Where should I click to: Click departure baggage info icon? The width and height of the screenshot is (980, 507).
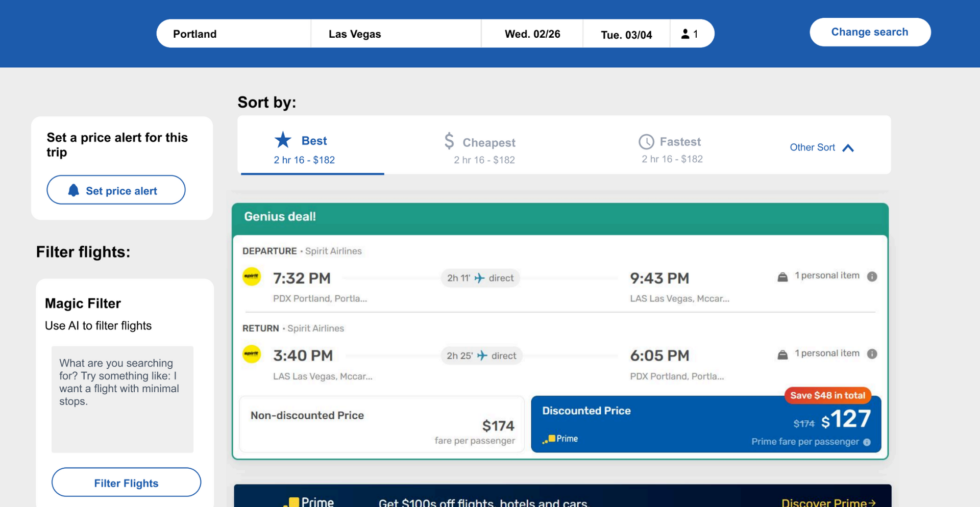click(872, 276)
